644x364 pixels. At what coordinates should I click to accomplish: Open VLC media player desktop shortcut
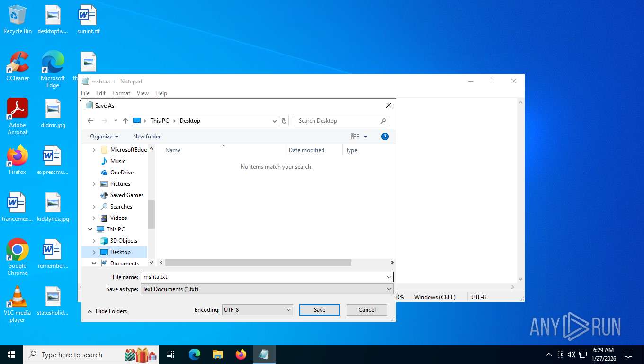click(18, 304)
